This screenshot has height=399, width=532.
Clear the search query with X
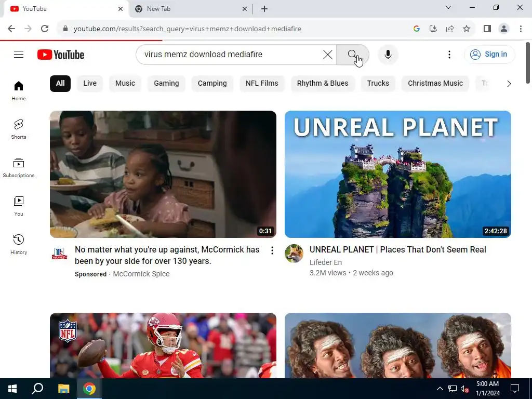[x=327, y=54]
